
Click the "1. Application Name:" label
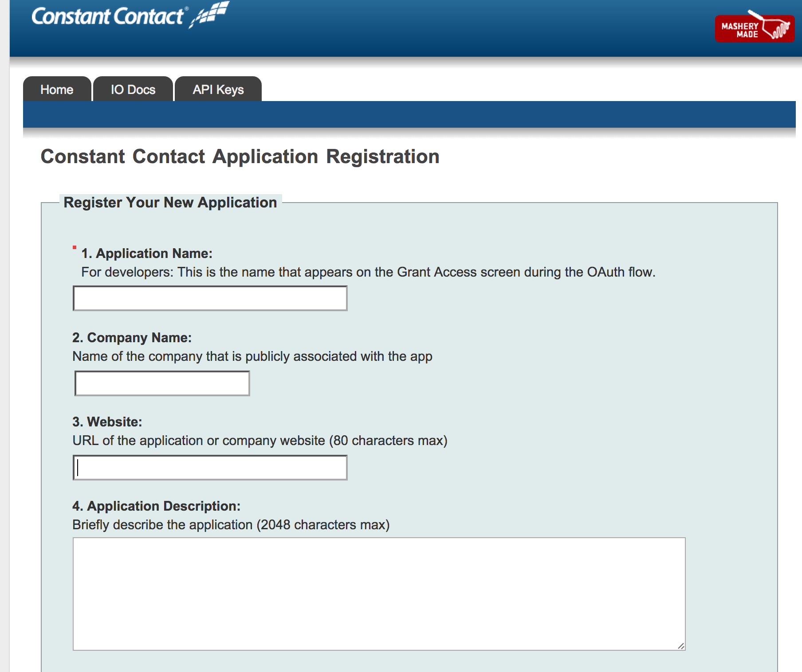coord(147,253)
